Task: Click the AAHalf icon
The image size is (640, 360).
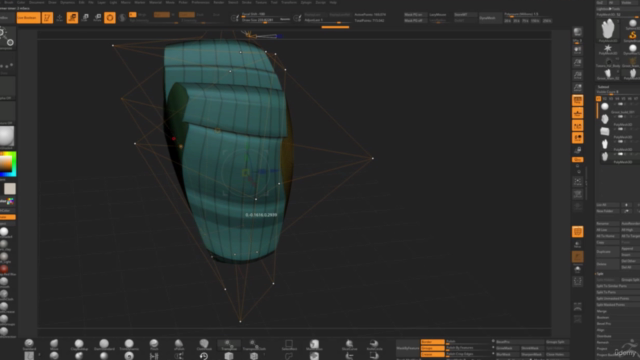Action: pos(578,88)
